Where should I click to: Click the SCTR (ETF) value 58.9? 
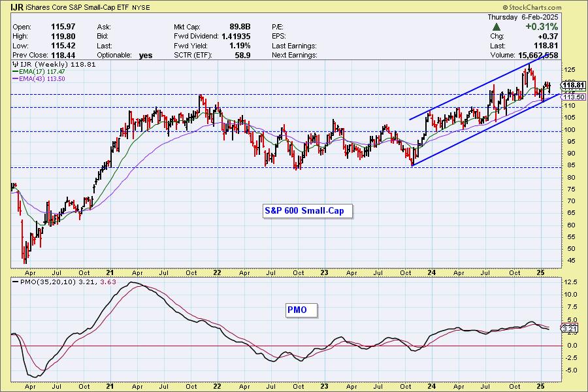(242, 55)
